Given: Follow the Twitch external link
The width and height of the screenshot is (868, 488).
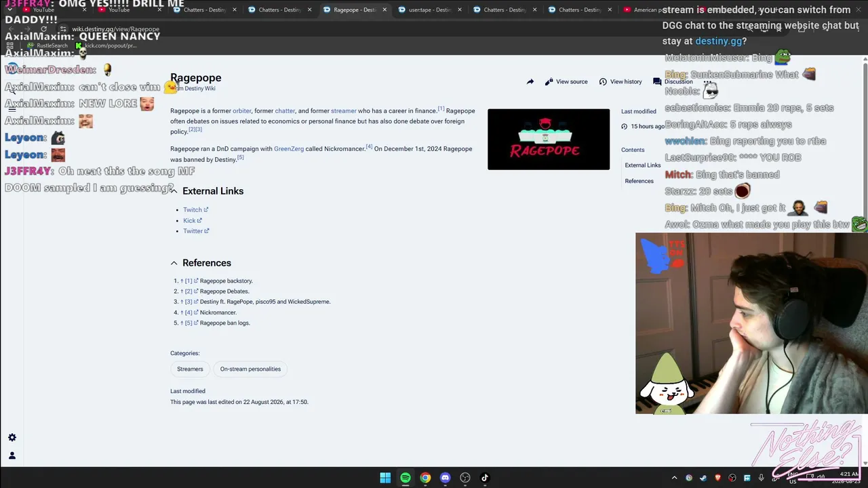Looking at the screenshot, I should click(x=195, y=209).
